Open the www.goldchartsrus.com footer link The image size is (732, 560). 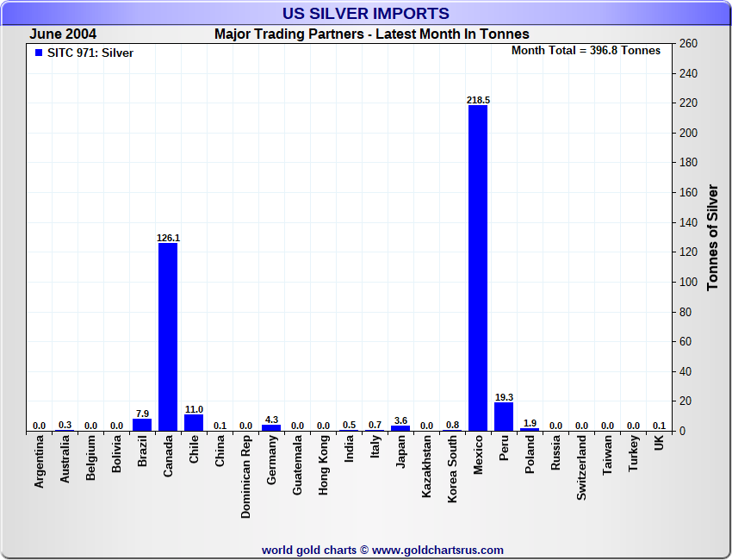[437, 550]
